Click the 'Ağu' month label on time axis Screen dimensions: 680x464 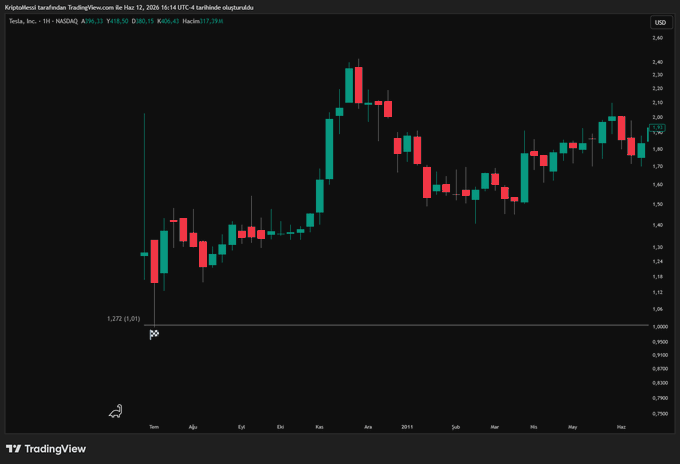pyautogui.click(x=193, y=427)
